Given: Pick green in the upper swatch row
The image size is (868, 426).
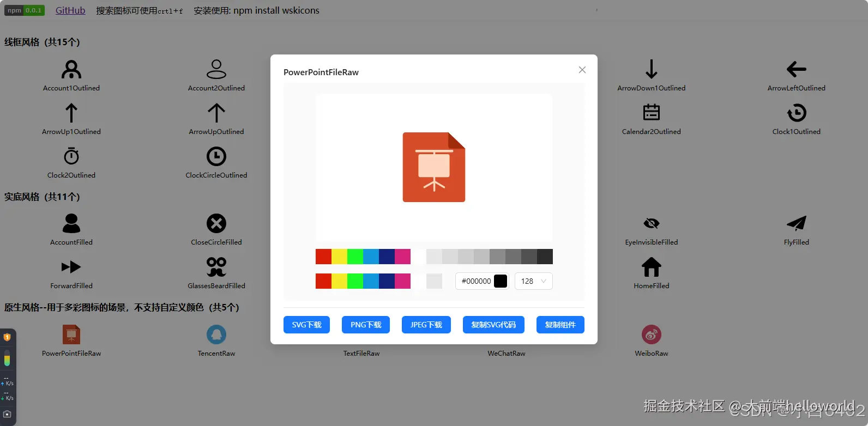Looking at the screenshot, I should [355, 257].
